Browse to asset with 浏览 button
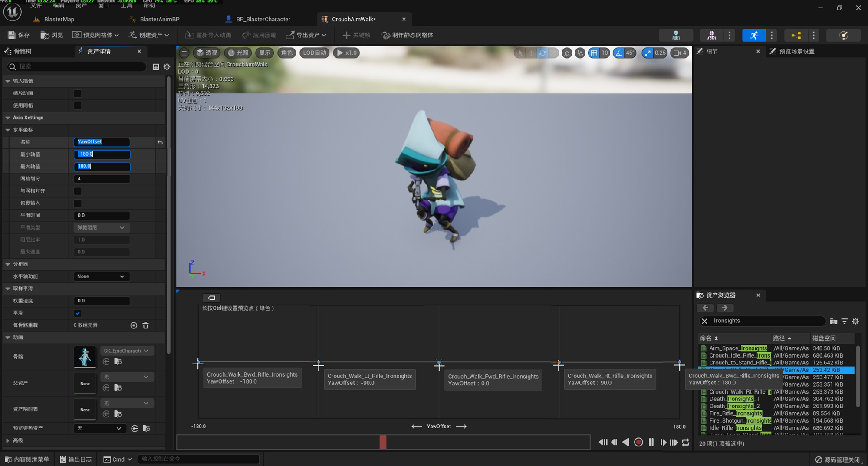Viewport: 868px width, 466px height. click(x=52, y=35)
